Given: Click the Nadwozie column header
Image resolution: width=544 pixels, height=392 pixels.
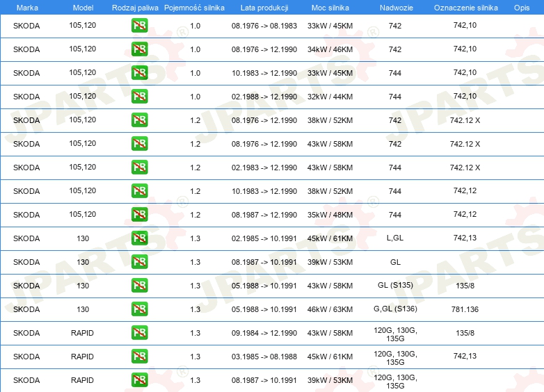Looking at the screenshot, I should tap(397, 8).
